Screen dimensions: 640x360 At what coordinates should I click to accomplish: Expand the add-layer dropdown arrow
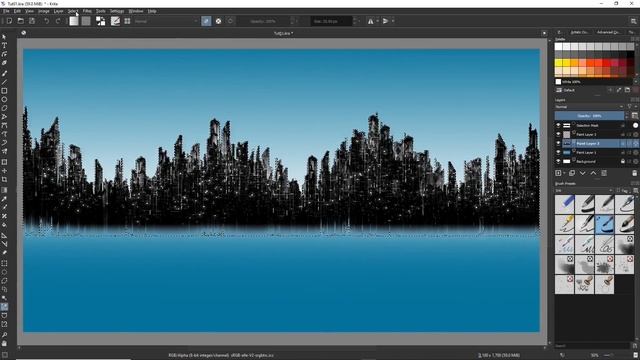564,173
